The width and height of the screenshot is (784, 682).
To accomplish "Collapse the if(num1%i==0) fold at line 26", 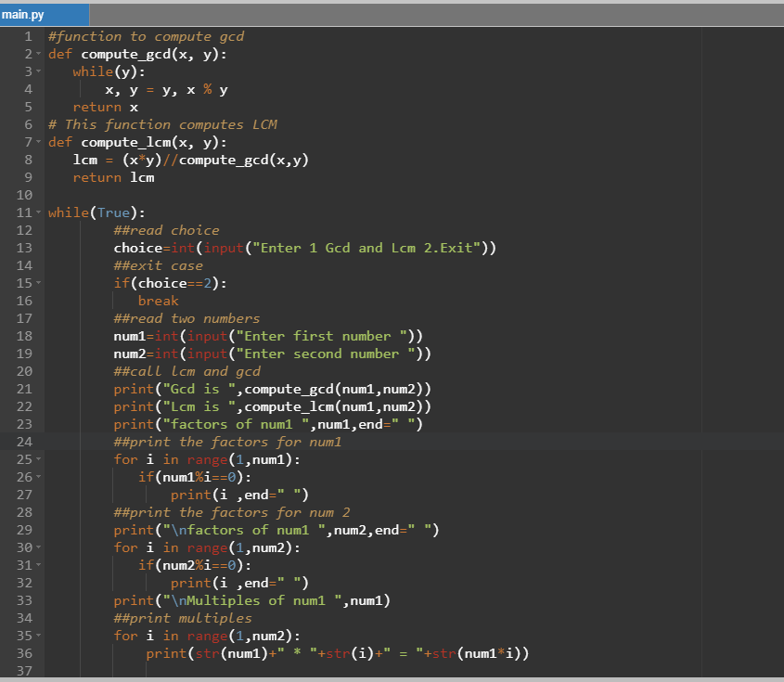I will [x=39, y=477].
